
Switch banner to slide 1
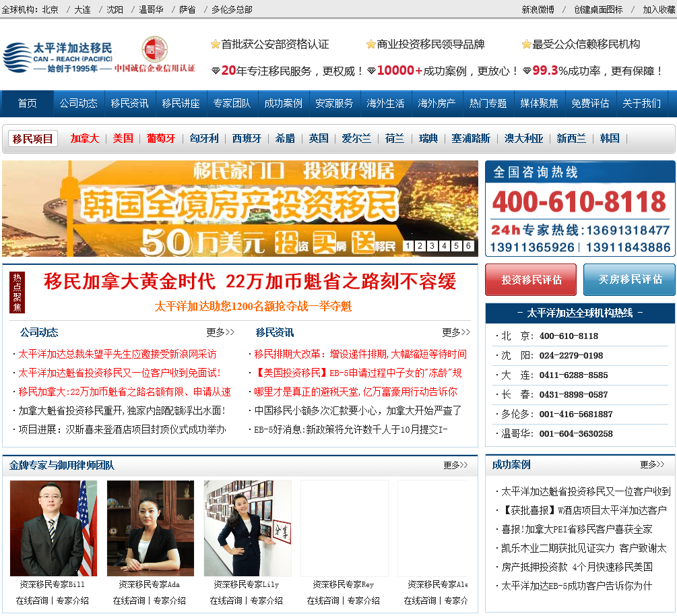(408, 246)
